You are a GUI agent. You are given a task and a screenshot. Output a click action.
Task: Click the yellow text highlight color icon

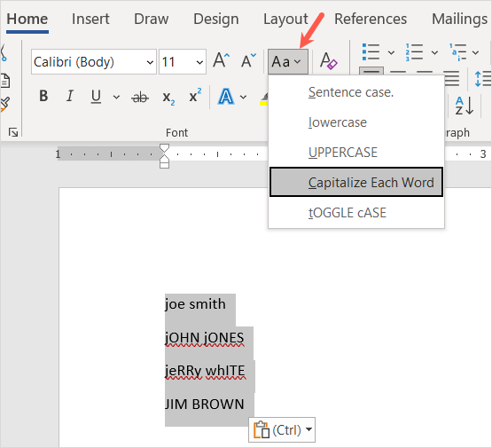point(264,98)
